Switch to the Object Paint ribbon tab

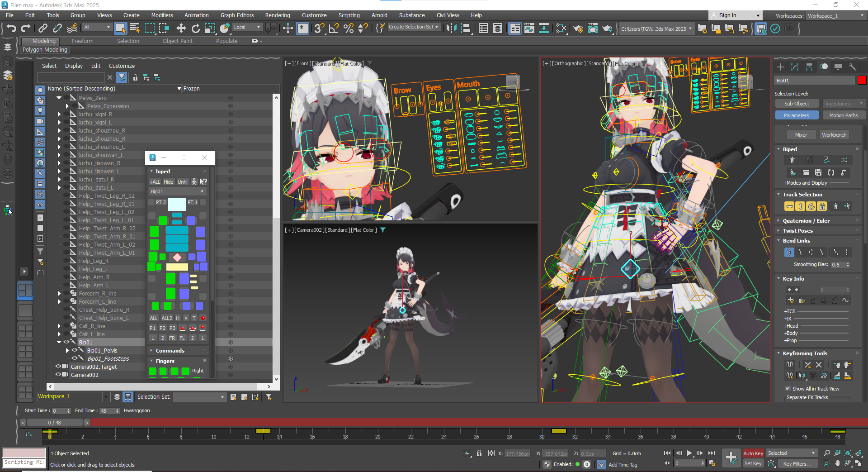(x=178, y=41)
